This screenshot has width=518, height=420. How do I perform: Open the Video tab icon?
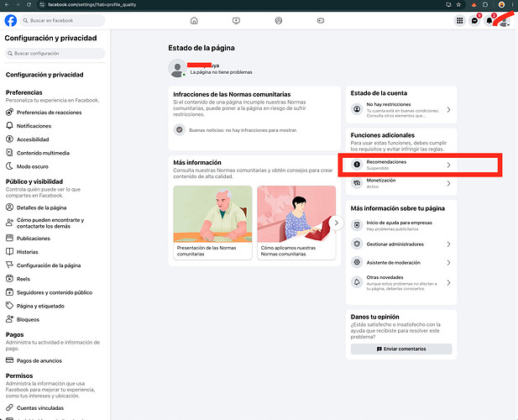[x=236, y=21]
